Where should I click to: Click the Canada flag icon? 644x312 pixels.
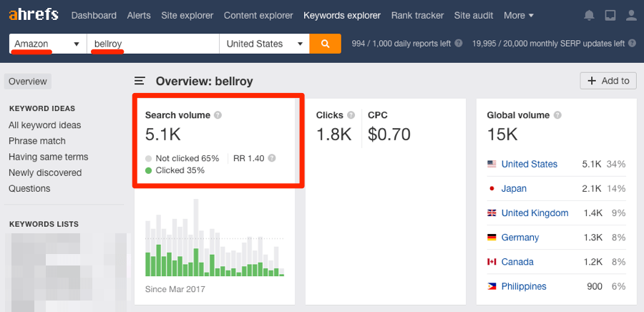tap(492, 262)
